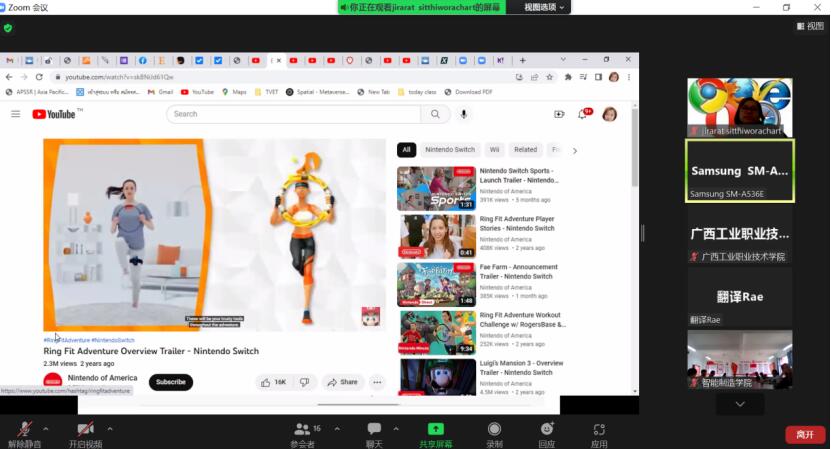Unmute the microphone in Zoom toolbar
Image resolution: width=831 pixels, height=449 pixels.
point(24,434)
